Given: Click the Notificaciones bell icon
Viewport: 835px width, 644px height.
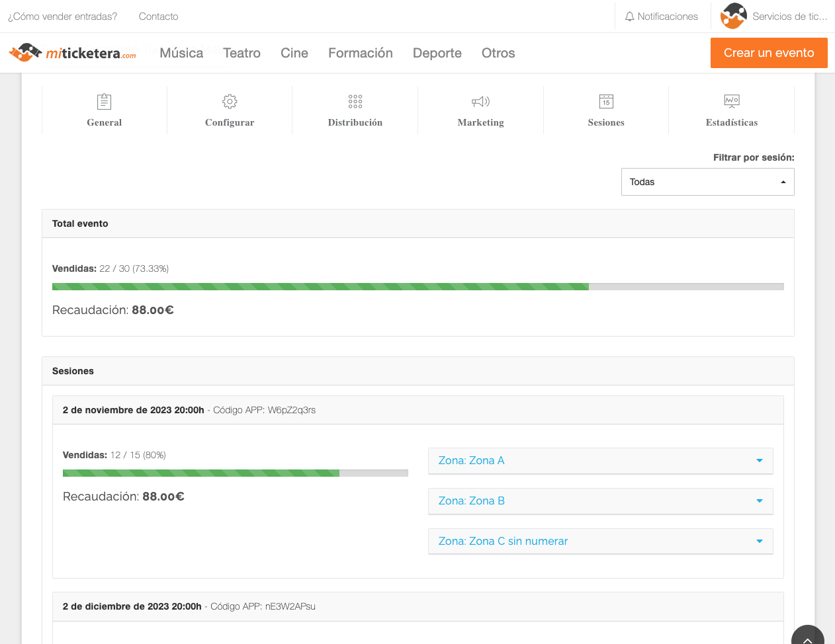Looking at the screenshot, I should coord(630,17).
